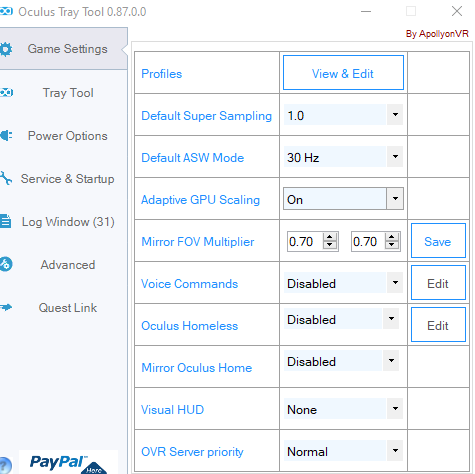Click the Mirror FOV Multiplier label
Image resolution: width=475 pixels, height=474 pixels.
[198, 242]
